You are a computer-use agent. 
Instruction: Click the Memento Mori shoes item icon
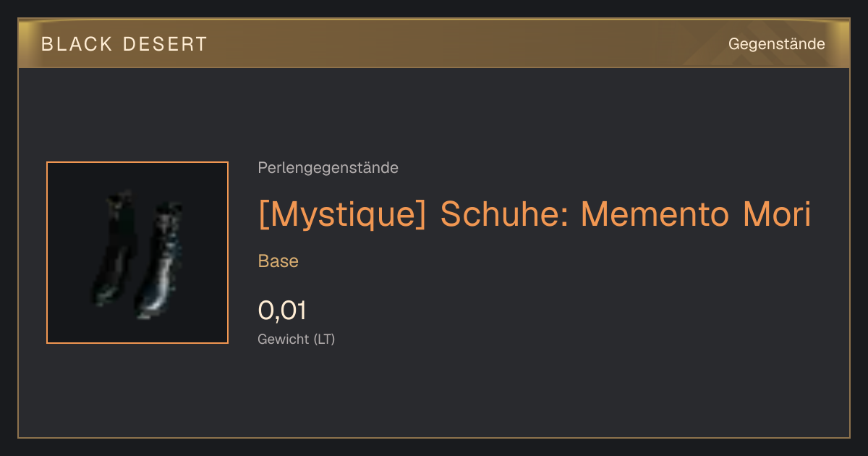point(137,253)
